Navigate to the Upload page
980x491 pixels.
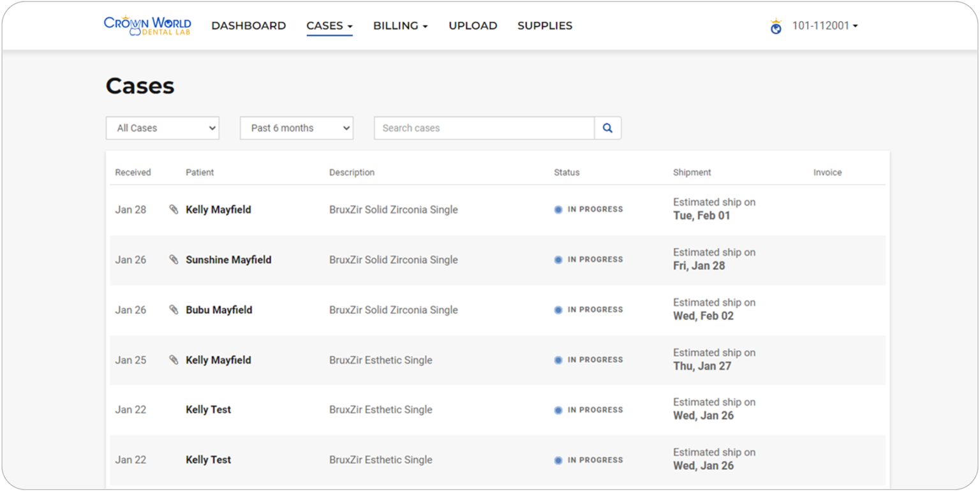472,26
